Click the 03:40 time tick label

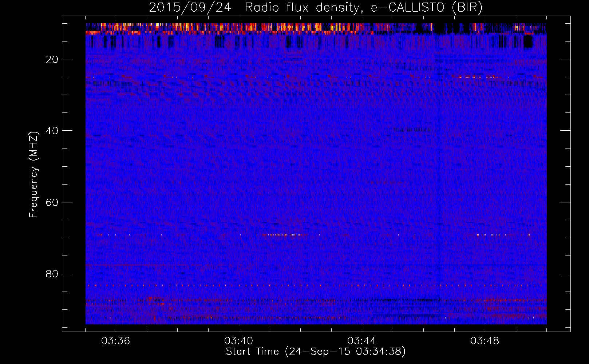pos(239,341)
